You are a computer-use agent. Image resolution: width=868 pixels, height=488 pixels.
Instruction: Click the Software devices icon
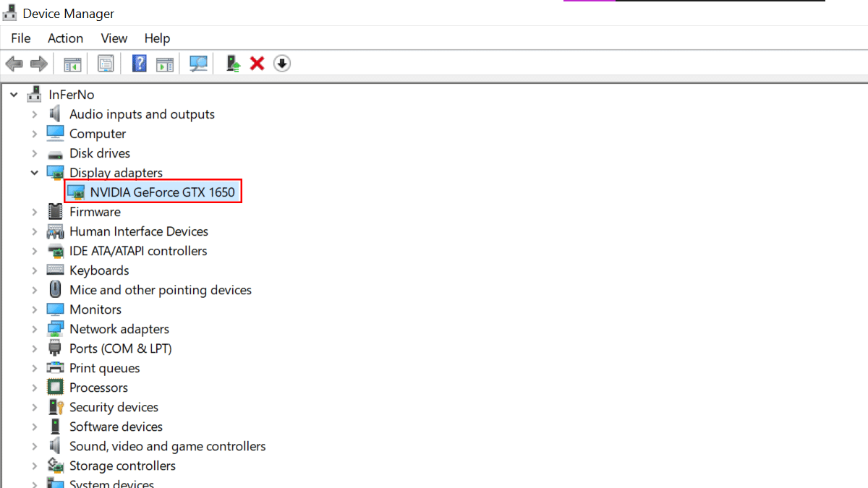pos(55,427)
